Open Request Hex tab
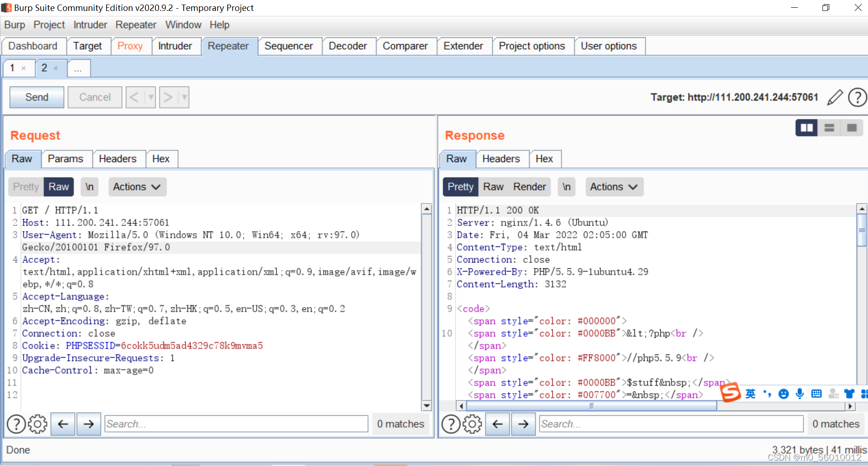868x466 pixels. pos(161,159)
